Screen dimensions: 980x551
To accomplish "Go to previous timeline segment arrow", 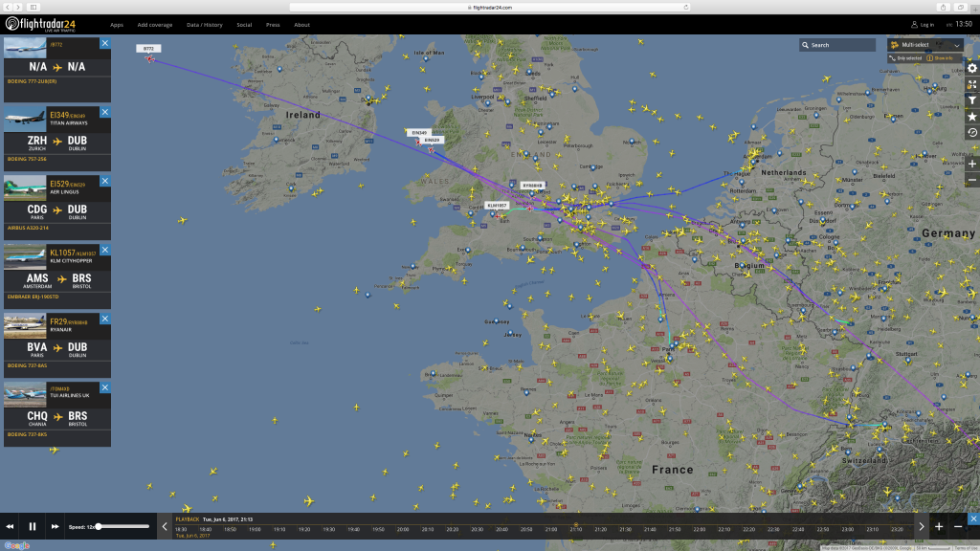I will coord(165,527).
